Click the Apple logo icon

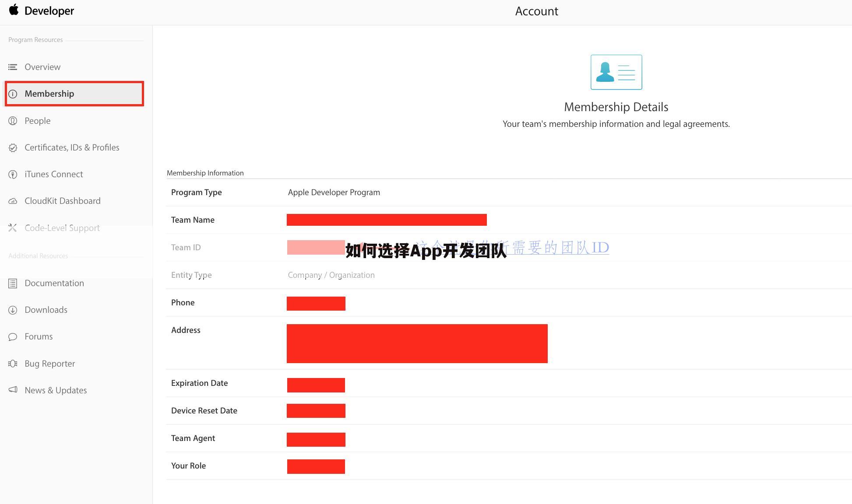click(x=14, y=10)
